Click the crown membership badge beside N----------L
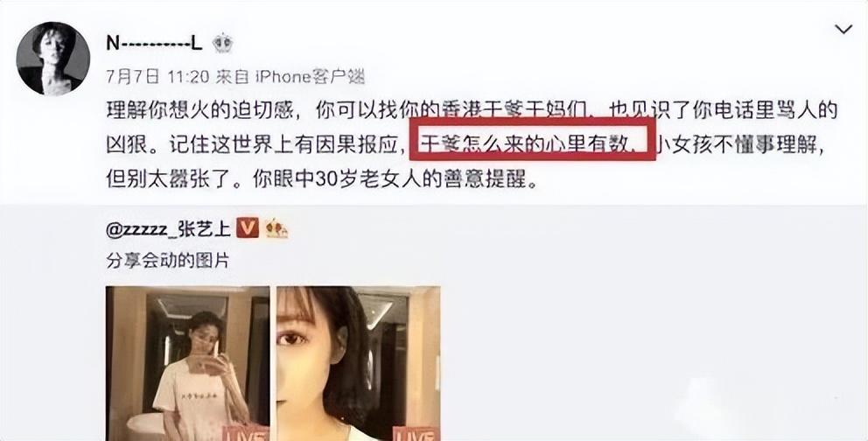Viewport: 868px width, 441px height. pyautogui.click(x=222, y=43)
